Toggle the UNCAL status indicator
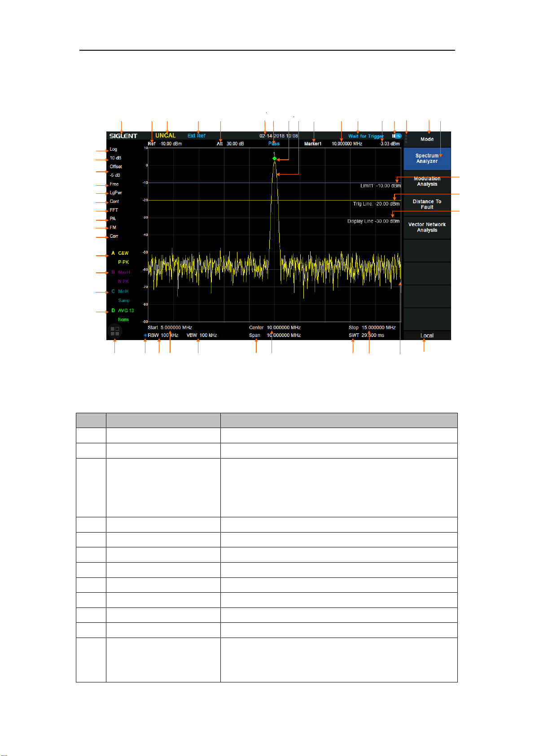Image resolution: width=535 pixels, height=756 pixels. [x=166, y=135]
